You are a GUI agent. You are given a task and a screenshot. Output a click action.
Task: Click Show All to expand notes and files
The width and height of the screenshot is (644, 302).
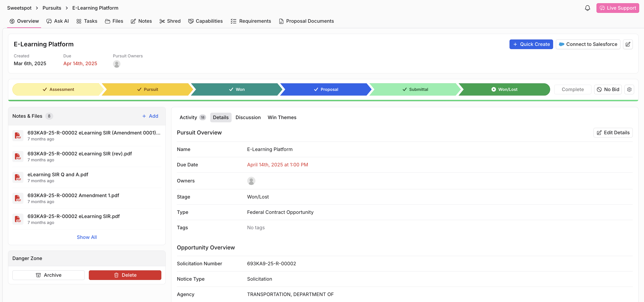(87, 237)
